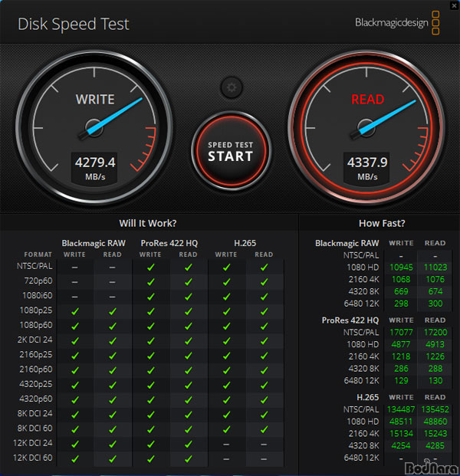Click the red READ gauge label
The height and width of the screenshot is (476, 460).
tap(367, 100)
